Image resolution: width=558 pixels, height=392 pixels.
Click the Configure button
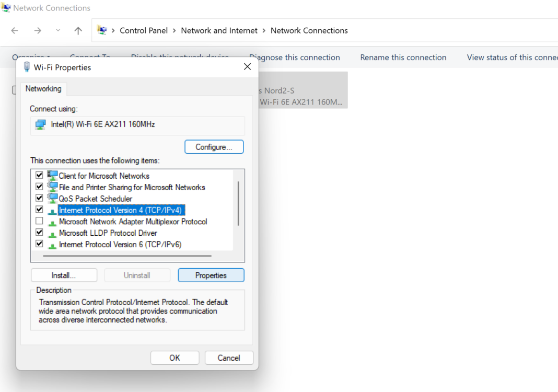(214, 147)
